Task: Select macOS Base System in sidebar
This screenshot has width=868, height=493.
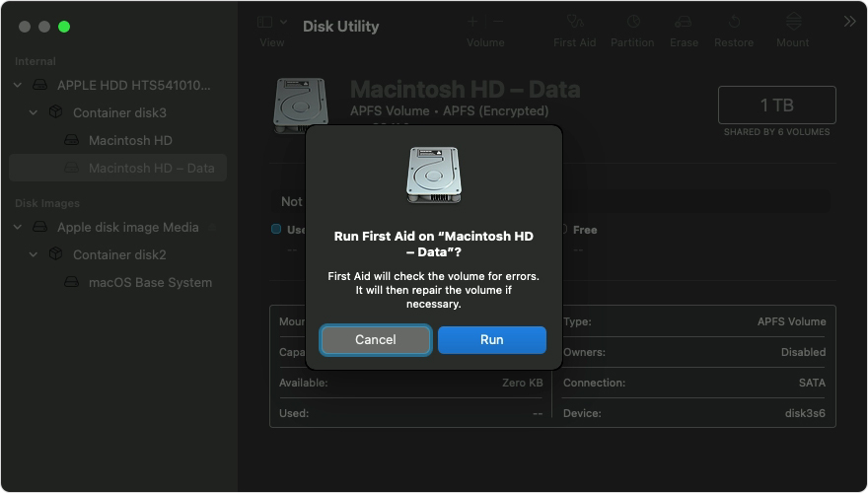Action: click(150, 282)
